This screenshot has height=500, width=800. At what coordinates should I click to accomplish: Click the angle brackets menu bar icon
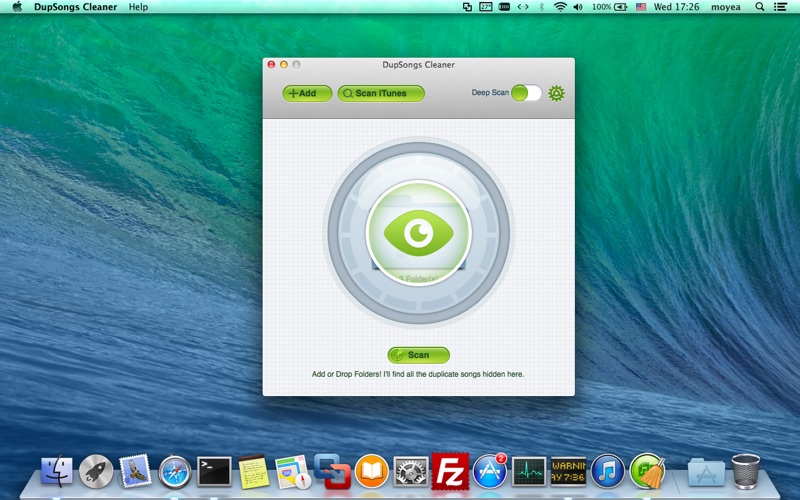click(x=523, y=7)
